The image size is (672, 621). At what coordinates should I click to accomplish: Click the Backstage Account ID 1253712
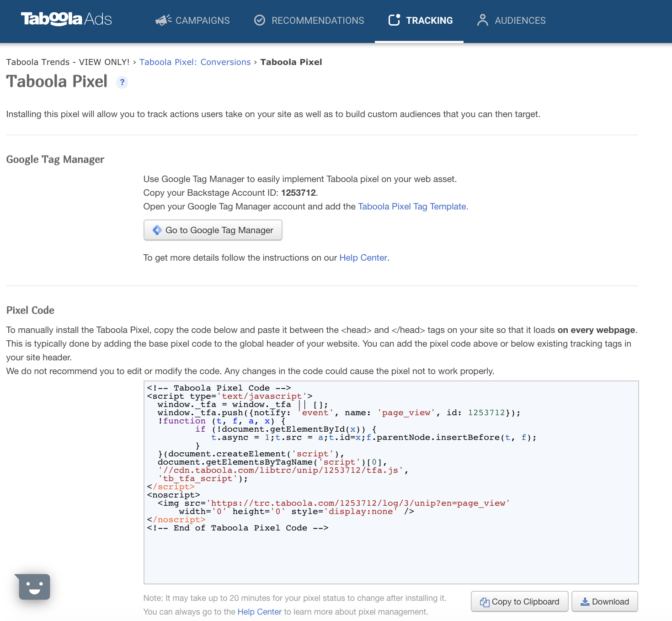click(x=299, y=193)
